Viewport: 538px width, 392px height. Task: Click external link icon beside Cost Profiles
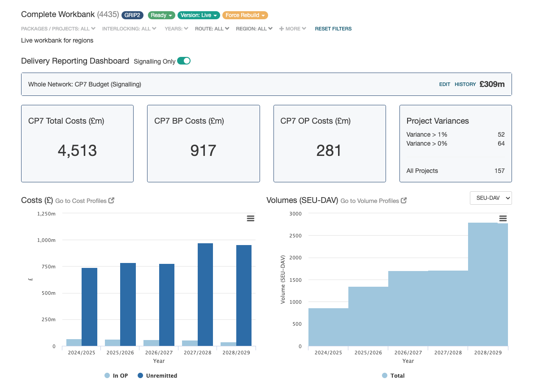tap(112, 201)
